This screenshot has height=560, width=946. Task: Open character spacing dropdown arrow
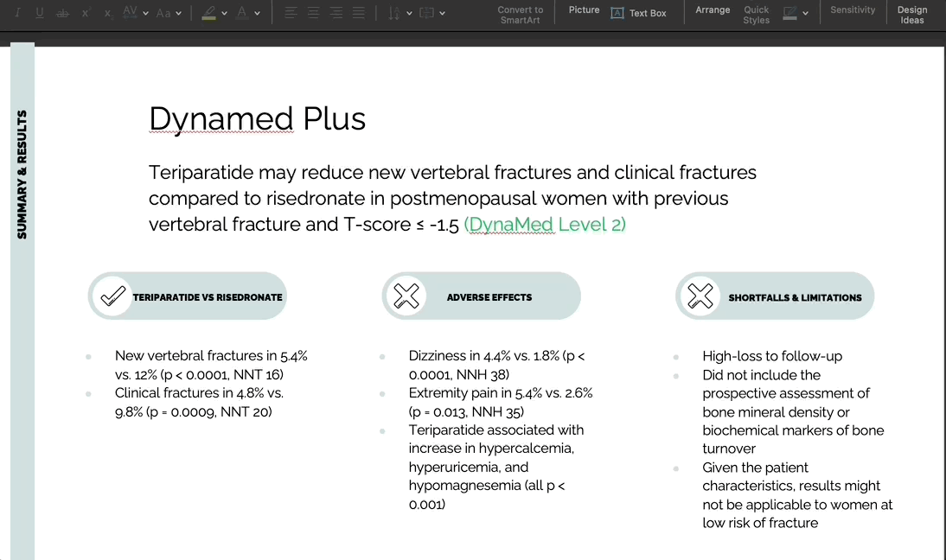coord(145,13)
